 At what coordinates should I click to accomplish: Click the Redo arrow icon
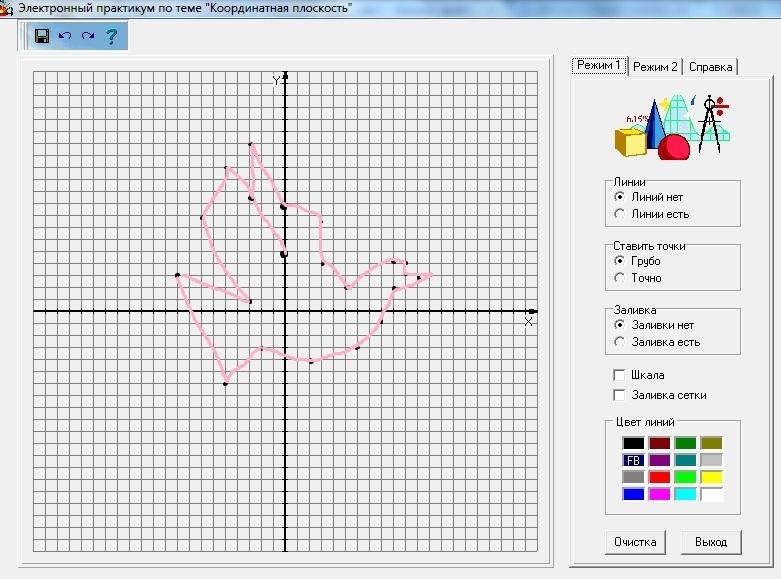tap(88, 36)
